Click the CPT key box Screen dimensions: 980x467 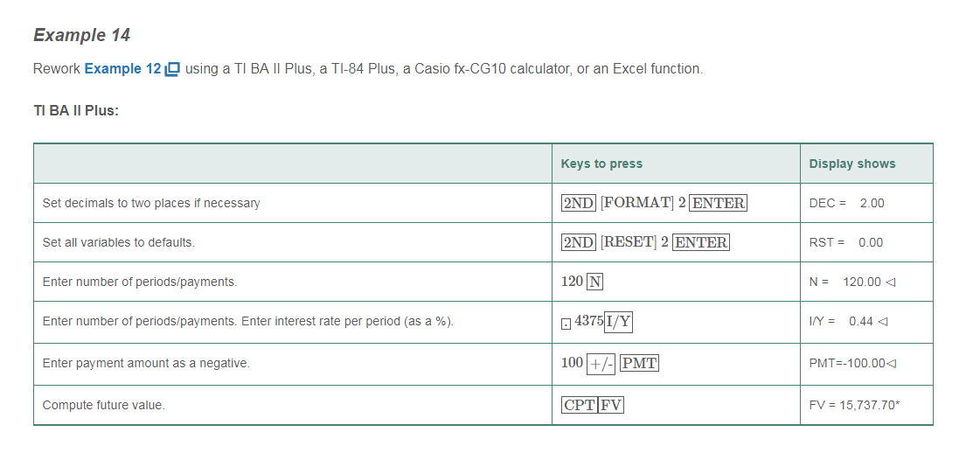pyautogui.click(x=580, y=405)
